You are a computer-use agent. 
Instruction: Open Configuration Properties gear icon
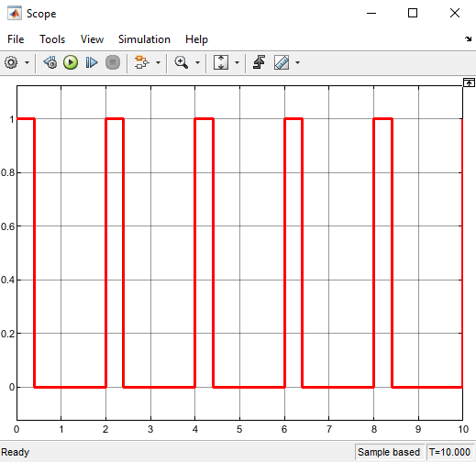pos(11,62)
